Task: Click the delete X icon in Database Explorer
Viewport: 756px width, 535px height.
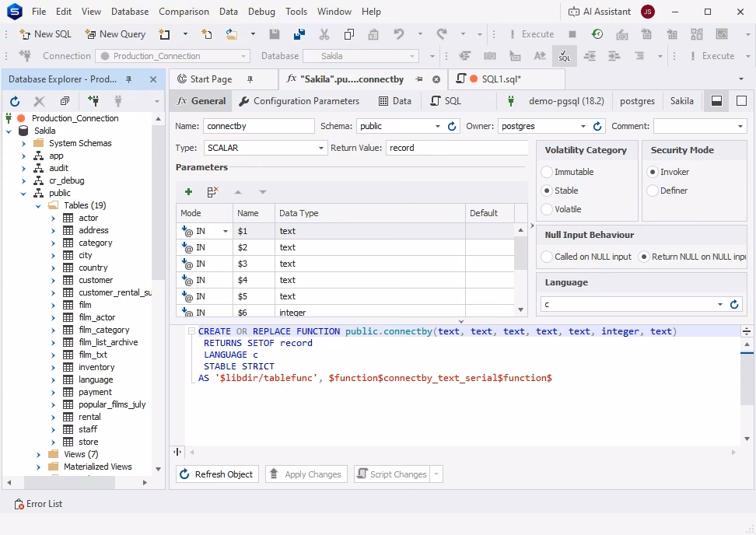Action: (x=39, y=101)
